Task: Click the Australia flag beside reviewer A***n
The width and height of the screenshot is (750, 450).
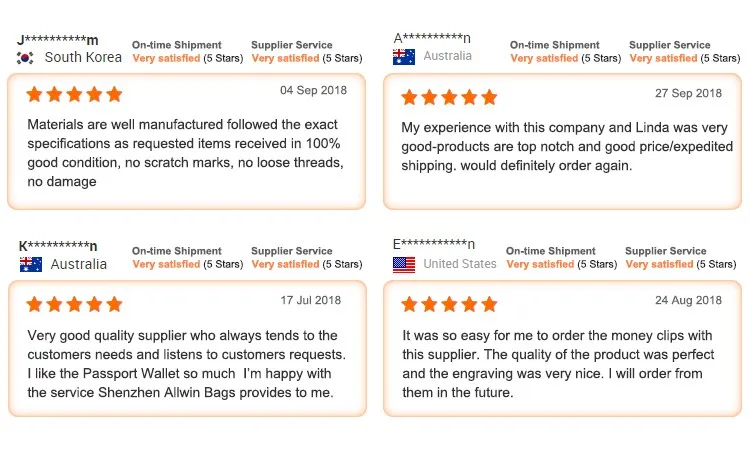Action: coord(404,57)
